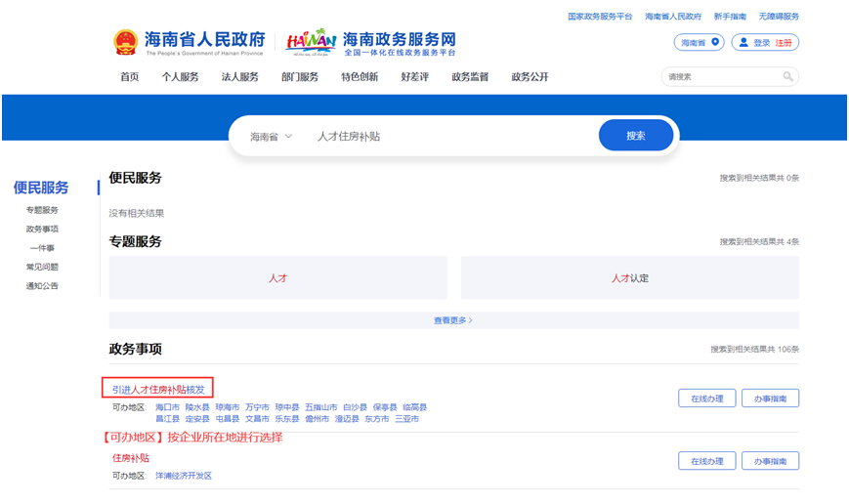
Task: Open the 特色创新 navigation tab
Action: point(360,77)
